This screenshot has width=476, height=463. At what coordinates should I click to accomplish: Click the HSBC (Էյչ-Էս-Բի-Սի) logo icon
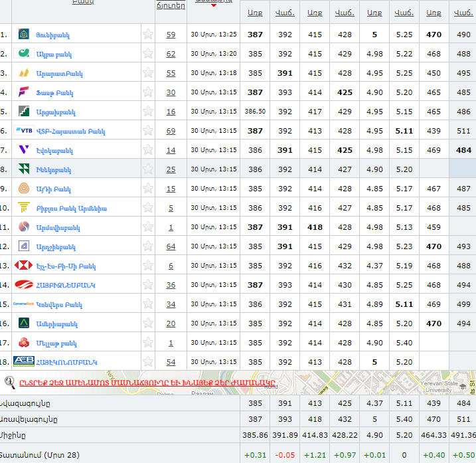tap(23, 265)
